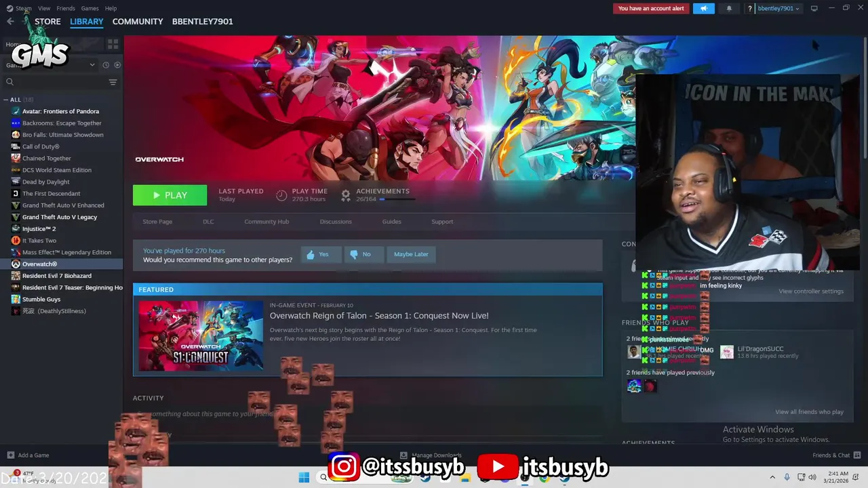
Task: Click the achievements progress bar
Action: coord(399,199)
